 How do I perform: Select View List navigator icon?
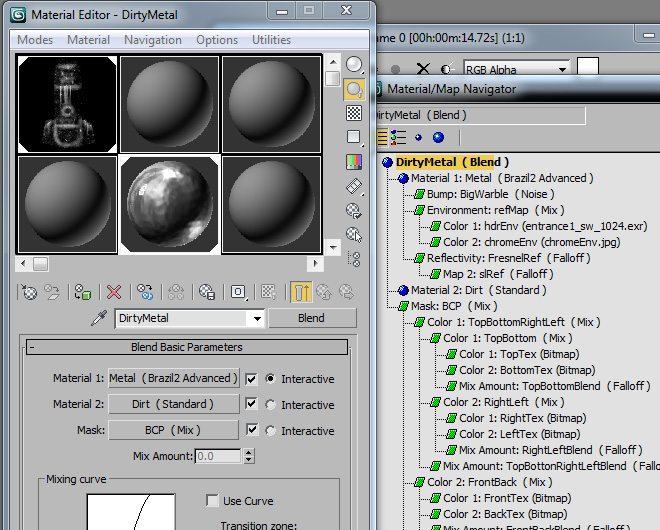382,137
